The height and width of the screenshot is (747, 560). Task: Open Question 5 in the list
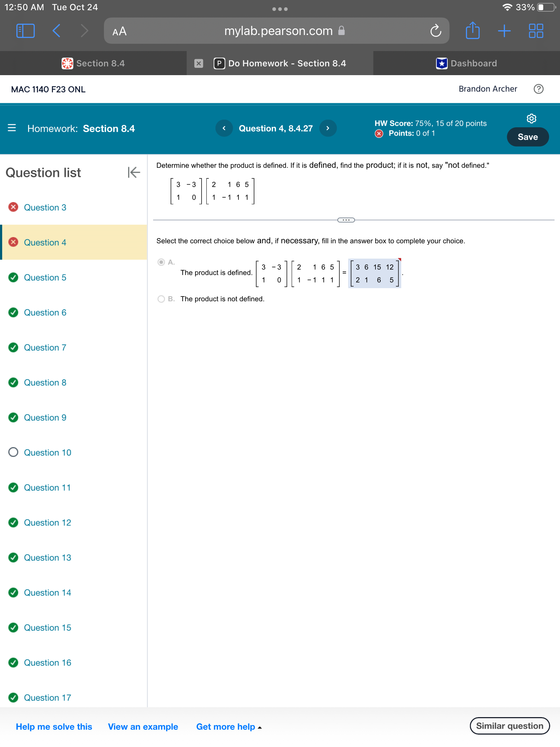(x=74, y=277)
